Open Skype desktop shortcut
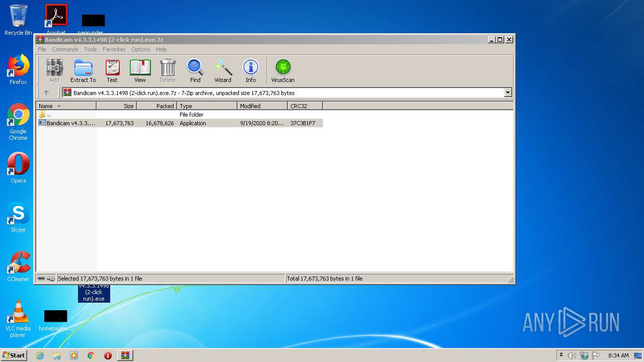Image resolution: width=644 pixels, height=362 pixels. 18,217
